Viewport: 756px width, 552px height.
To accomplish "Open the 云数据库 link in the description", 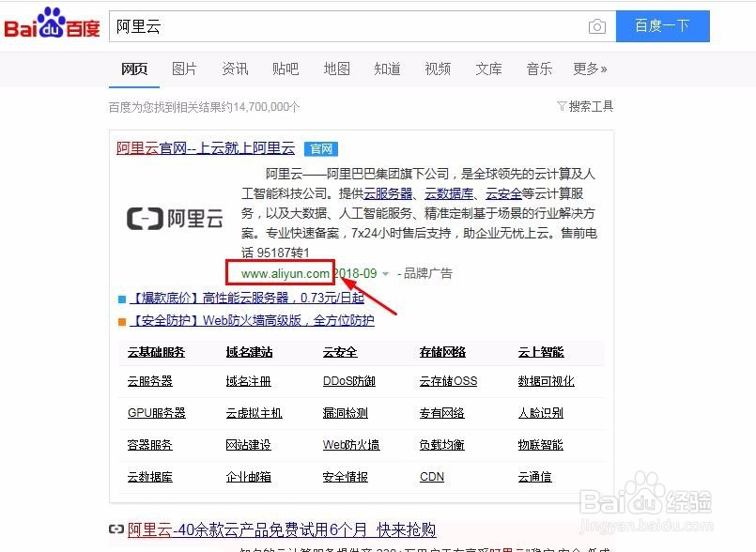I will click(449, 193).
